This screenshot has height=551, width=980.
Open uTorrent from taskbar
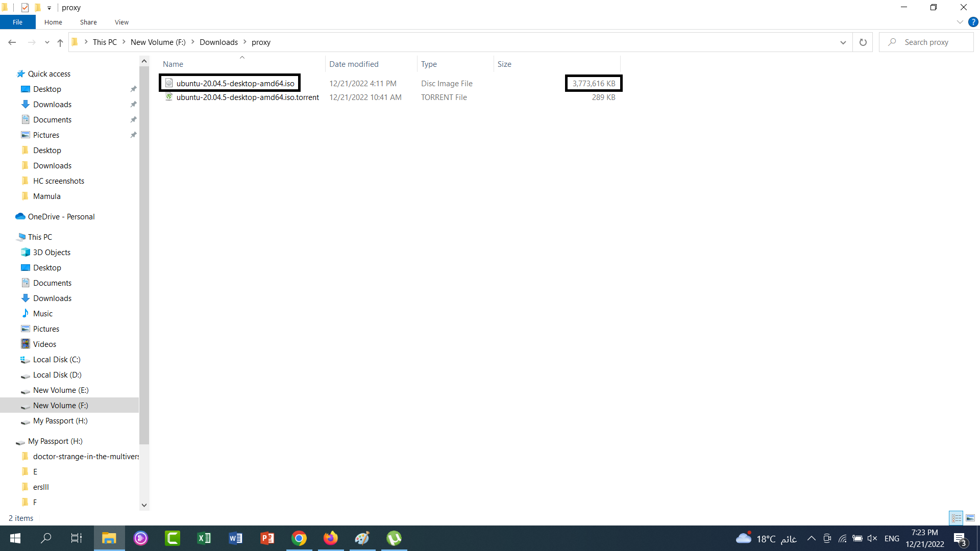(x=394, y=538)
